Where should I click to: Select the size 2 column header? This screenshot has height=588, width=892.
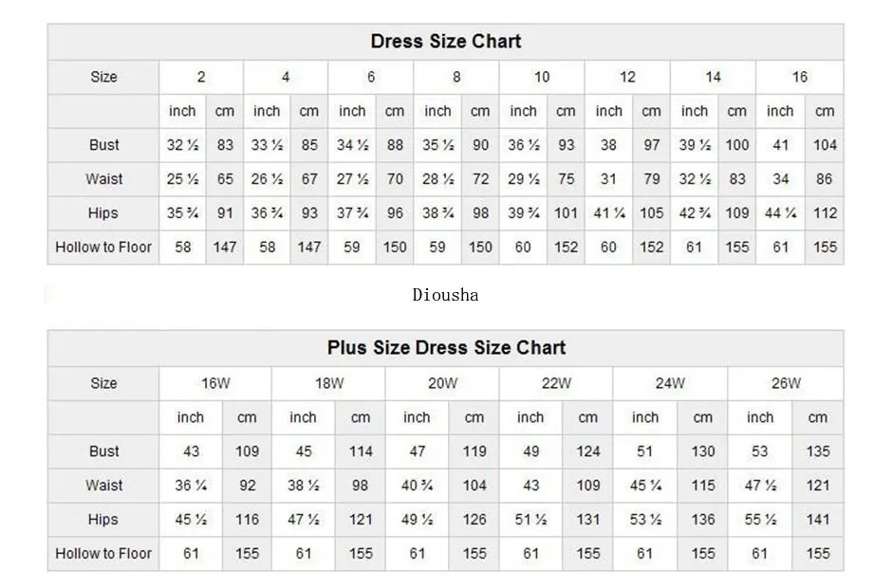[201, 77]
